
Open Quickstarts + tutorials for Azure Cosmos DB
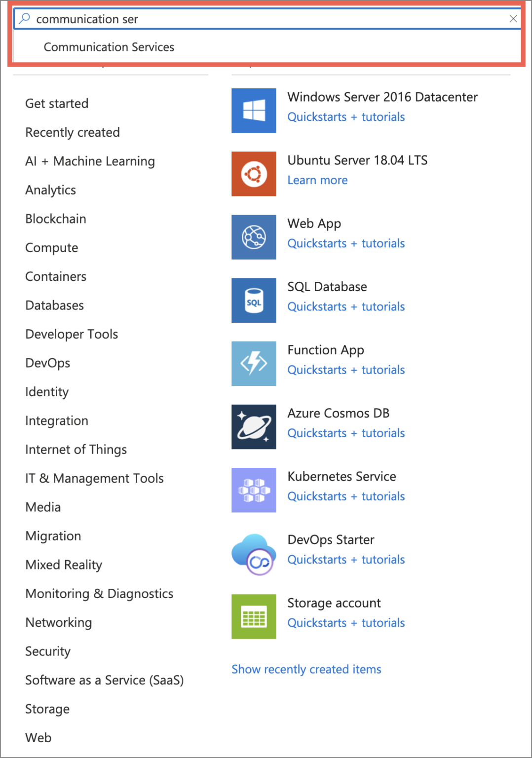click(x=345, y=433)
